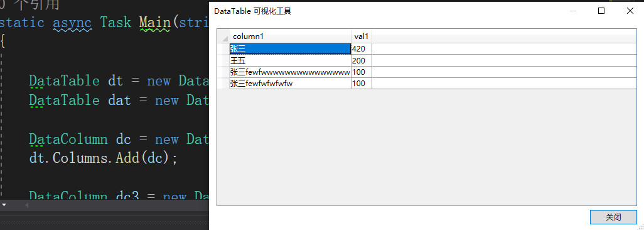Select the cell with value 200
Screen dimensions: 644x230
tap(362, 61)
